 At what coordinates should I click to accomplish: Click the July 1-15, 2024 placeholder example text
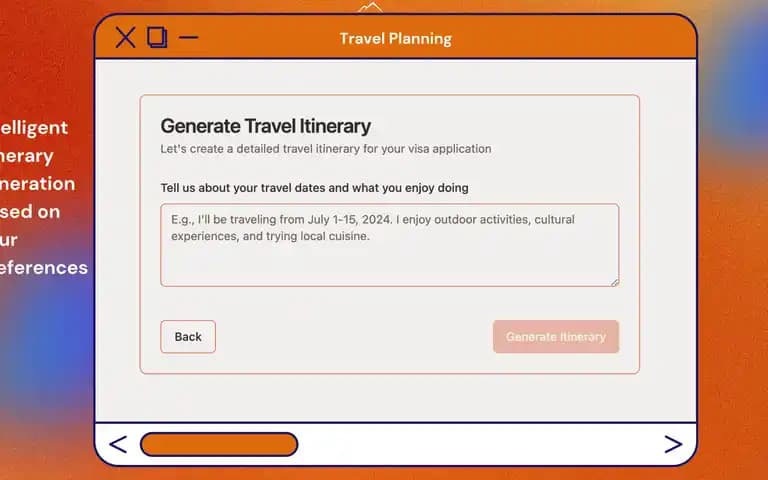(350, 219)
